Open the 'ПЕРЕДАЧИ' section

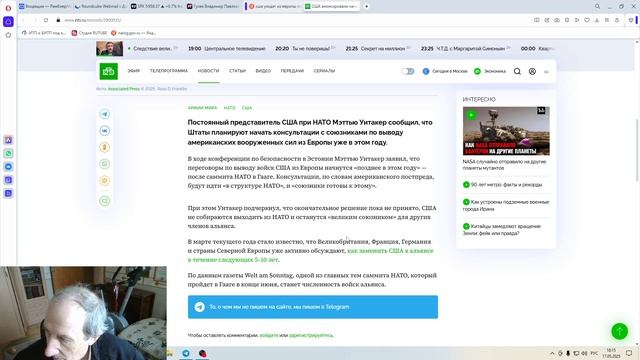click(292, 71)
